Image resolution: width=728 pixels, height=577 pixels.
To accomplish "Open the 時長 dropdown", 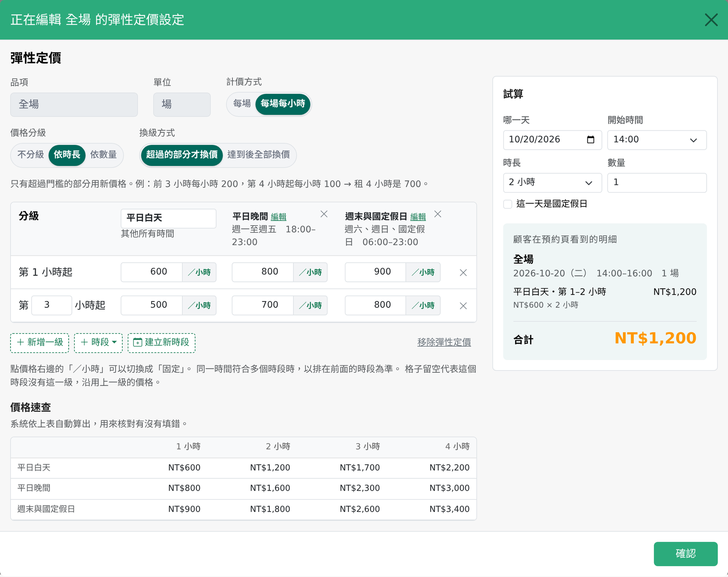I will point(552,183).
